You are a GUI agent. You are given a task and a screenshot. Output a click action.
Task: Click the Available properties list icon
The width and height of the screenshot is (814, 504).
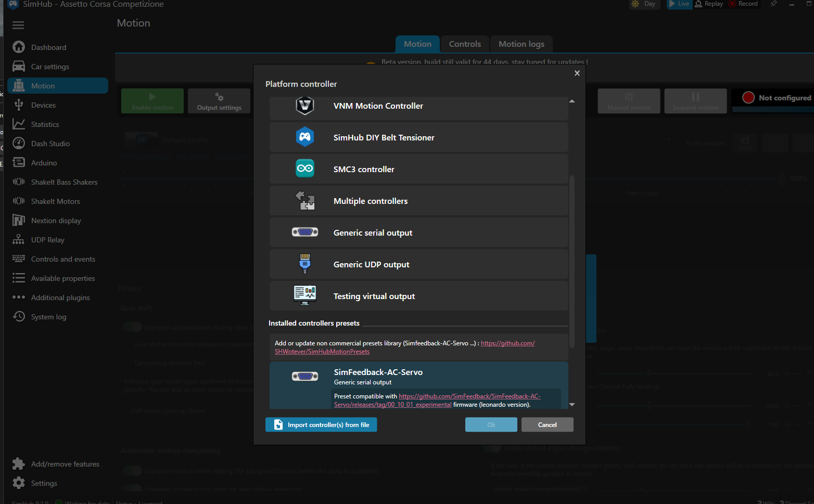point(19,278)
